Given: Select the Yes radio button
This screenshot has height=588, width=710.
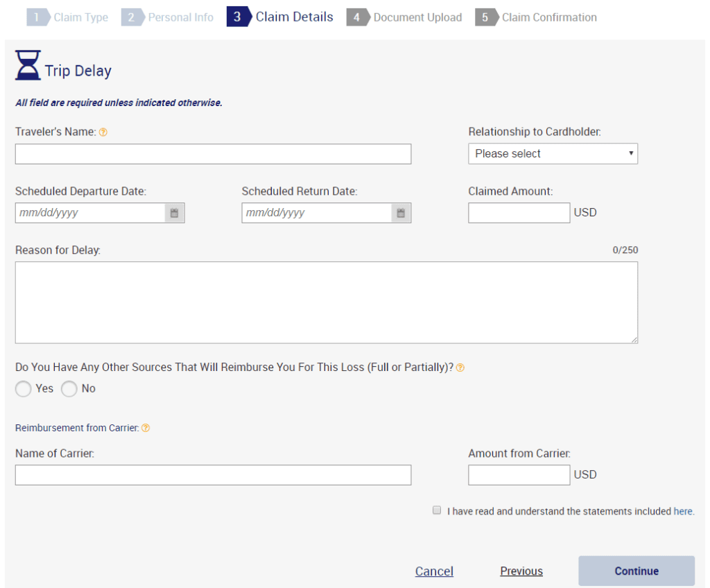Looking at the screenshot, I should pos(23,389).
